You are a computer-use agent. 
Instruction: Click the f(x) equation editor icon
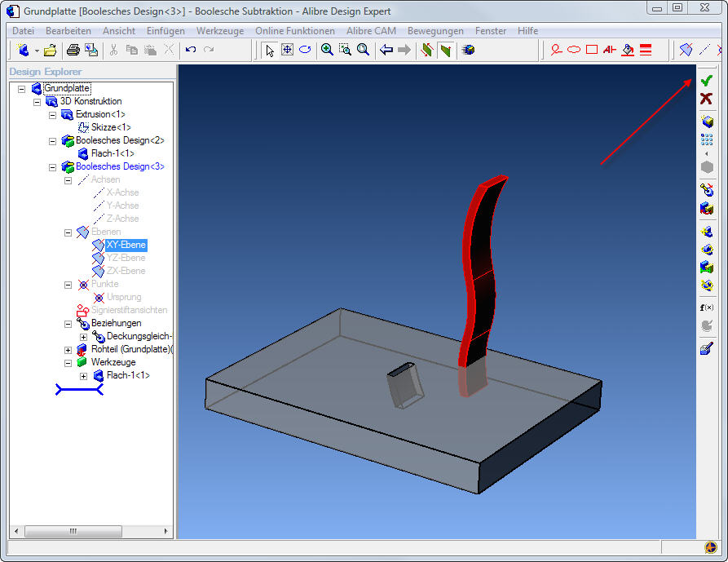pos(707,308)
